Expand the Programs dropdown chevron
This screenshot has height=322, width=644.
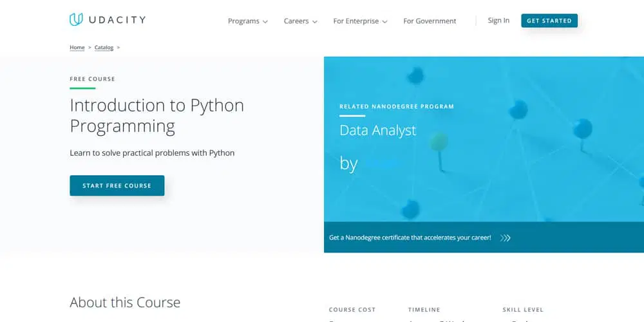click(x=265, y=22)
